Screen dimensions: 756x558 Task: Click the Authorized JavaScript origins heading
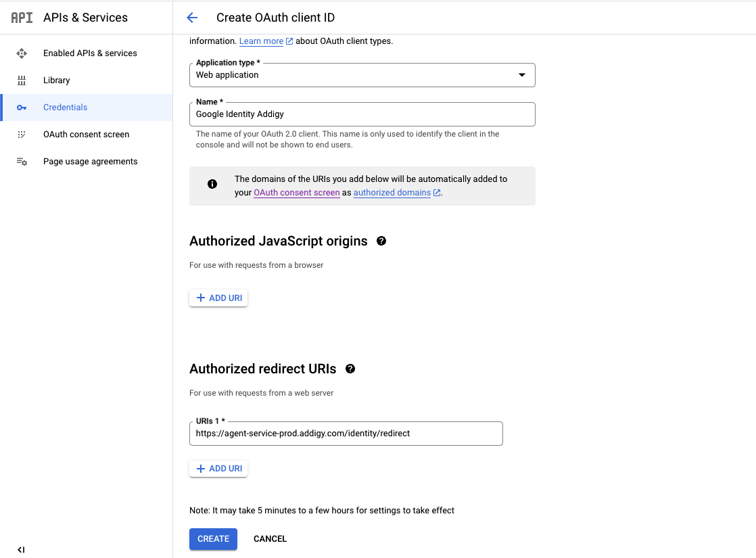278,241
